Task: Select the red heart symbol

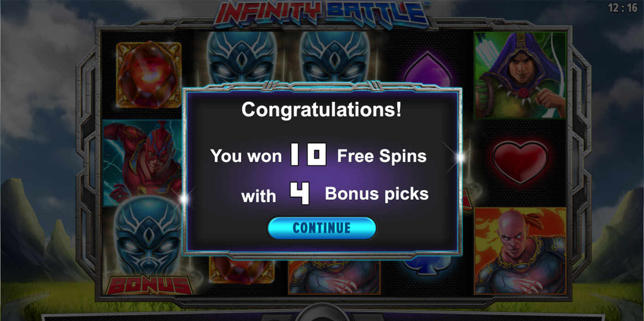Action: 520,162
